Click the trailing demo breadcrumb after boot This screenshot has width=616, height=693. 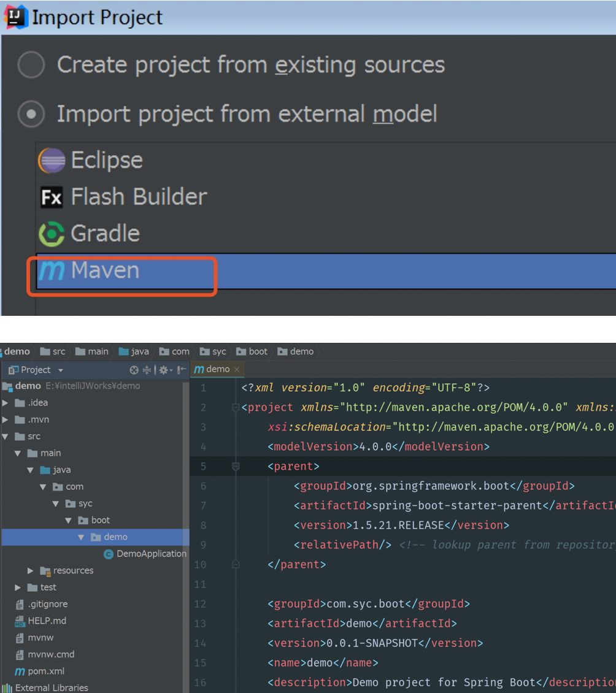[296, 351]
